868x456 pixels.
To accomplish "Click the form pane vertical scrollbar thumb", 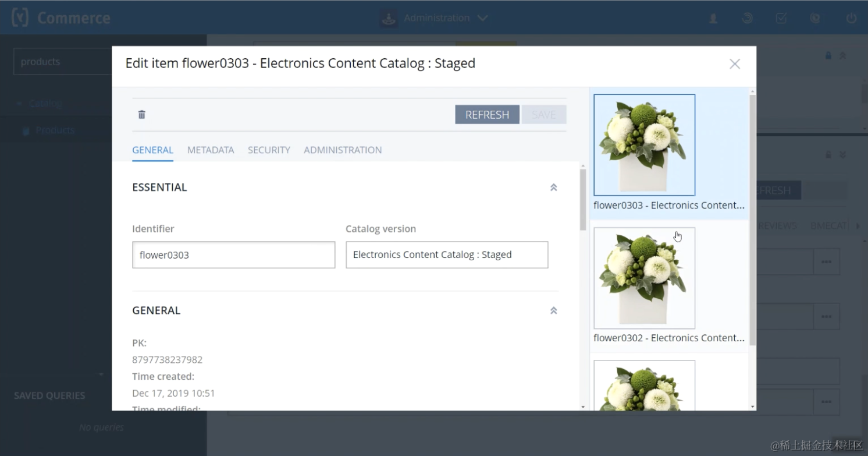I will tap(583, 200).
